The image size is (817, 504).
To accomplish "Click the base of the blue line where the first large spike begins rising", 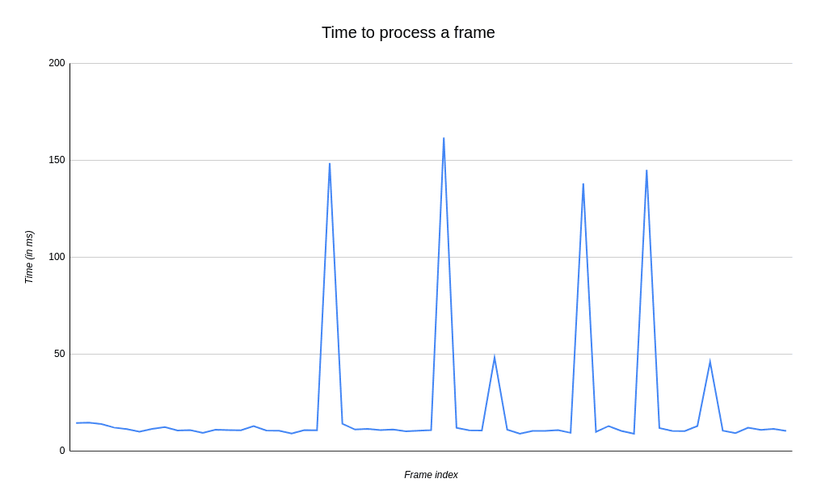I will click(317, 430).
